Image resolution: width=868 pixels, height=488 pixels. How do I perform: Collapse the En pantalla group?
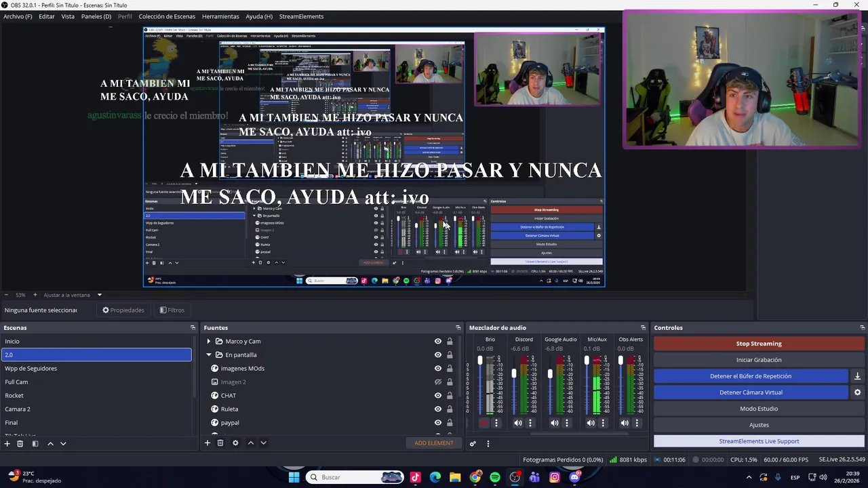coord(209,354)
